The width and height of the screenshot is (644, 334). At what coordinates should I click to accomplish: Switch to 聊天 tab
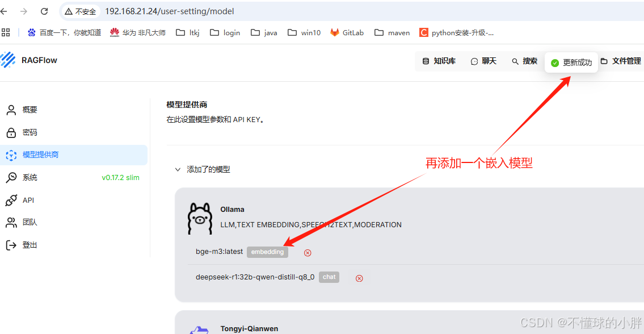pos(483,61)
